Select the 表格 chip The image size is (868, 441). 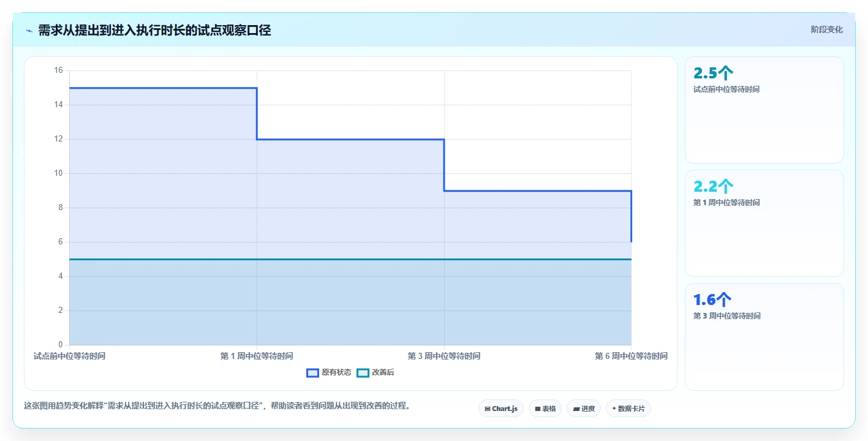[545, 409]
